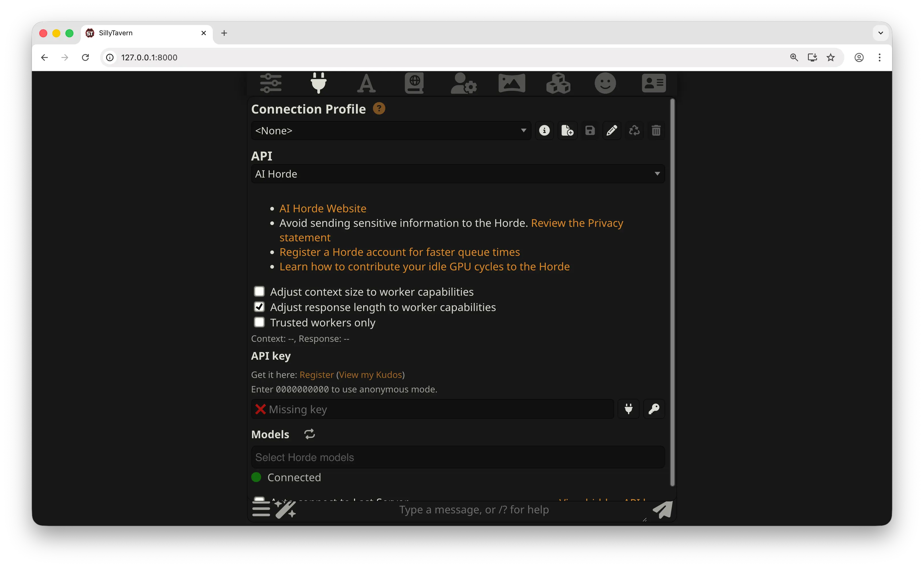Click the Missing key API input field

(432, 409)
